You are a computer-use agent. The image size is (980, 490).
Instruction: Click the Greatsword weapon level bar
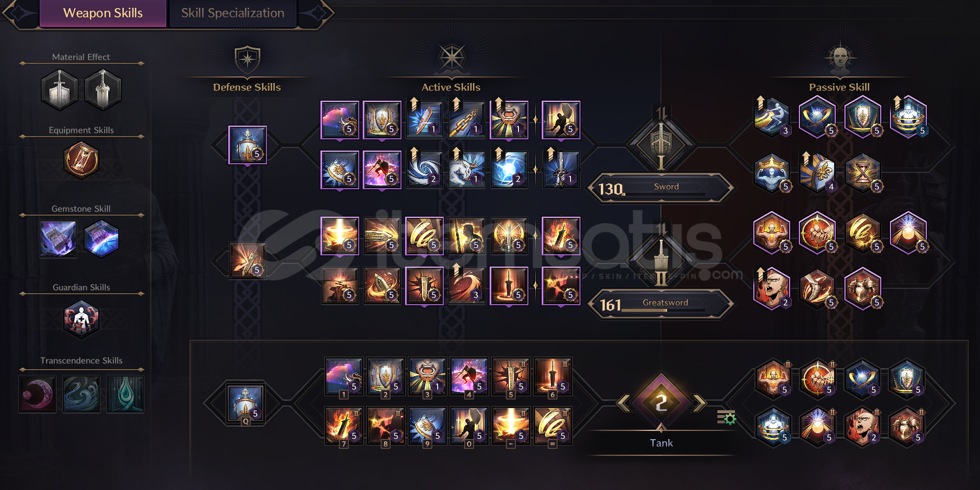[x=661, y=304]
